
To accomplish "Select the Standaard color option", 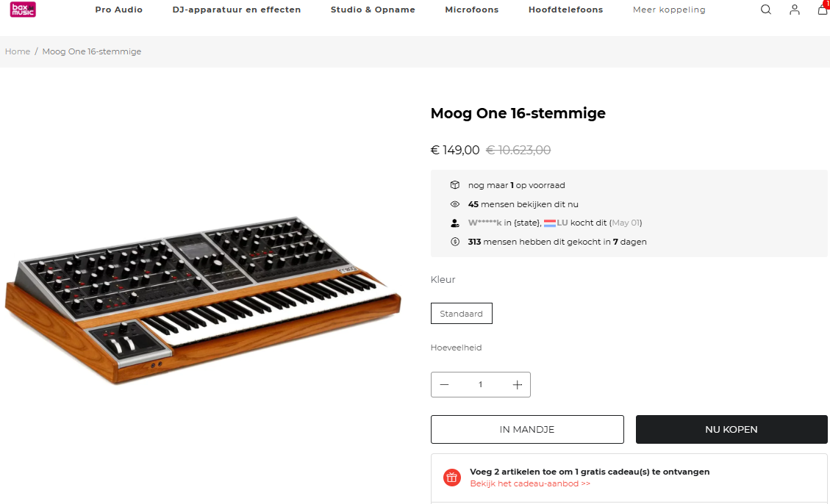I will [x=461, y=314].
